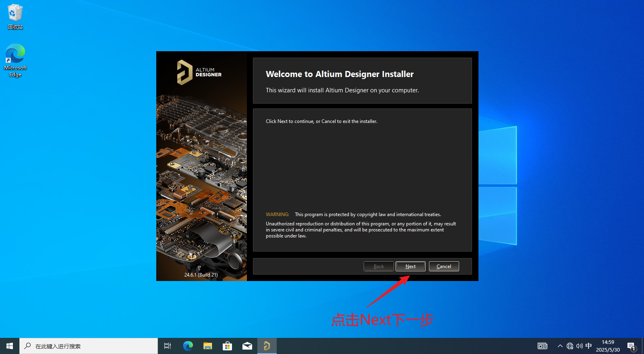Viewport: 644px width, 354px height.
Task: Open the news widget tray icon
Action: [543, 346]
